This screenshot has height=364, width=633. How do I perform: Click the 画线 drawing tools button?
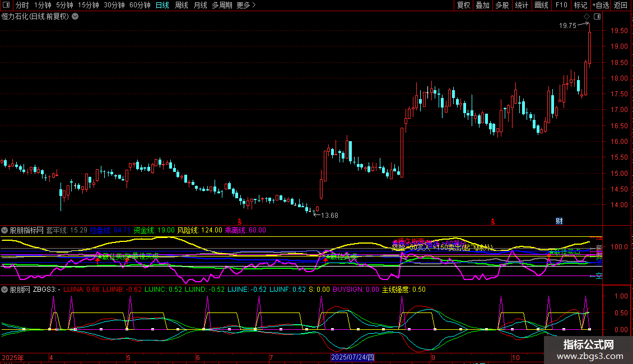(541, 5)
